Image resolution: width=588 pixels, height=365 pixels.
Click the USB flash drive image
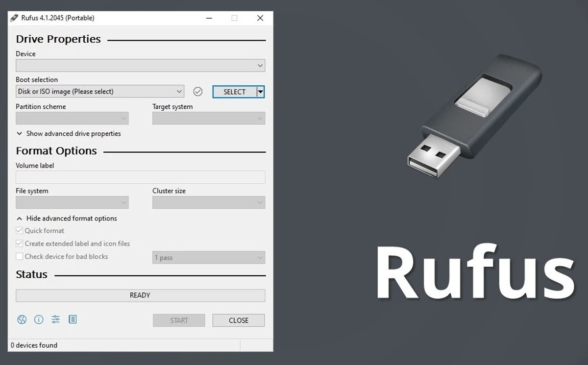pyautogui.click(x=474, y=116)
